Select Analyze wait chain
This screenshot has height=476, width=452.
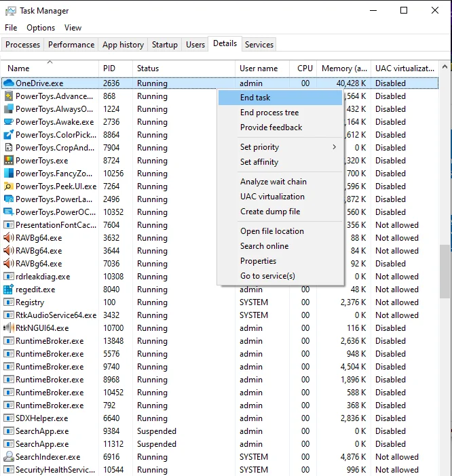(x=280, y=182)
